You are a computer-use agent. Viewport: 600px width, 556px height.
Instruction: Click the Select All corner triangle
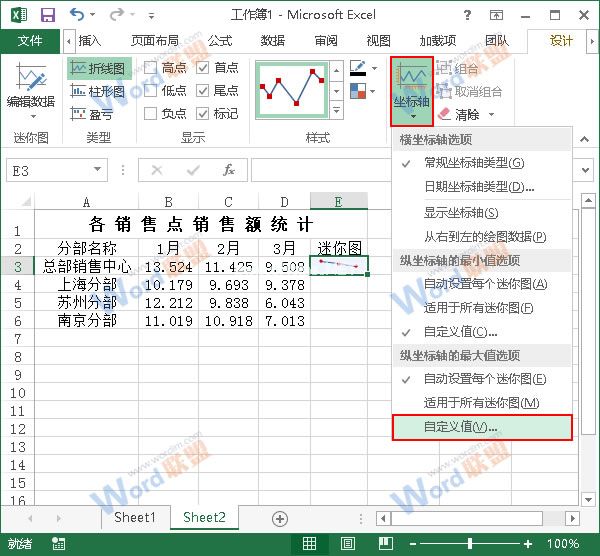(x=26, y=201)
